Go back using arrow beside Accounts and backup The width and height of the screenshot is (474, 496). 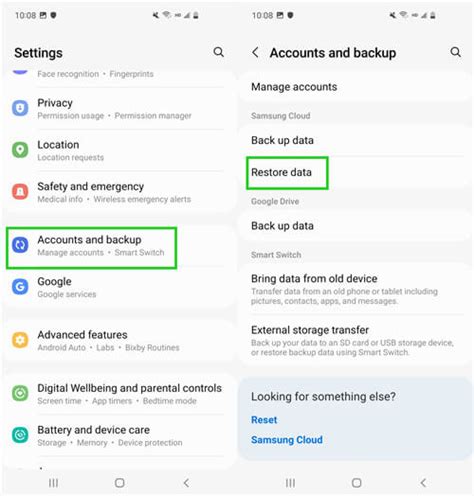(x=255, y=52)
